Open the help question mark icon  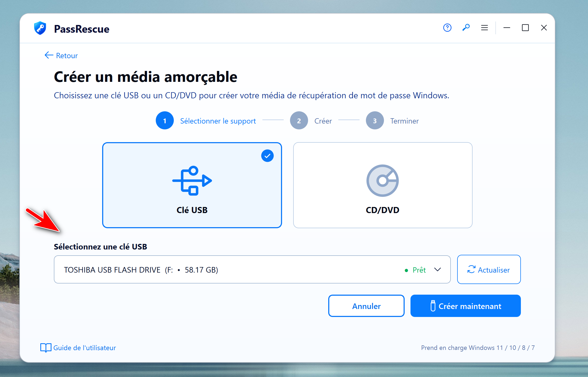click(x=447, y=28)
